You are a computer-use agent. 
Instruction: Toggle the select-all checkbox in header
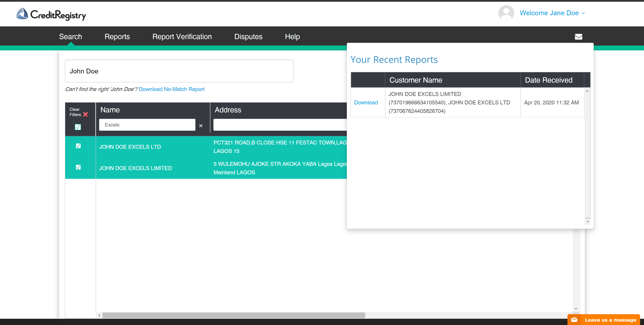click(x=78, y=127)
